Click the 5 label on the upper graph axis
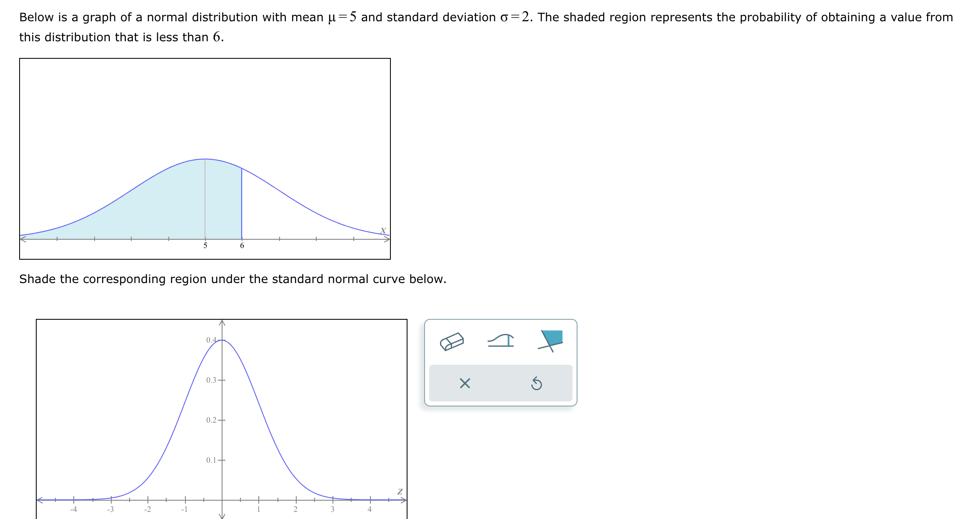 tap(205, 246)
